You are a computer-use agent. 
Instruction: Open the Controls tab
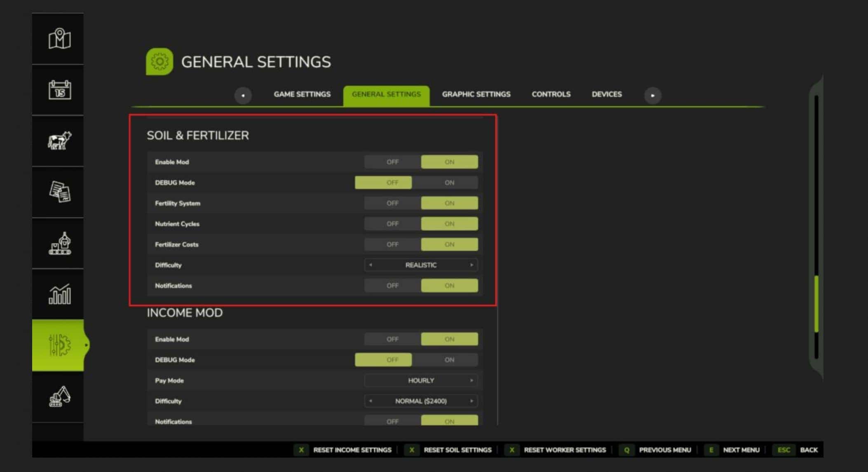(551, 94)
